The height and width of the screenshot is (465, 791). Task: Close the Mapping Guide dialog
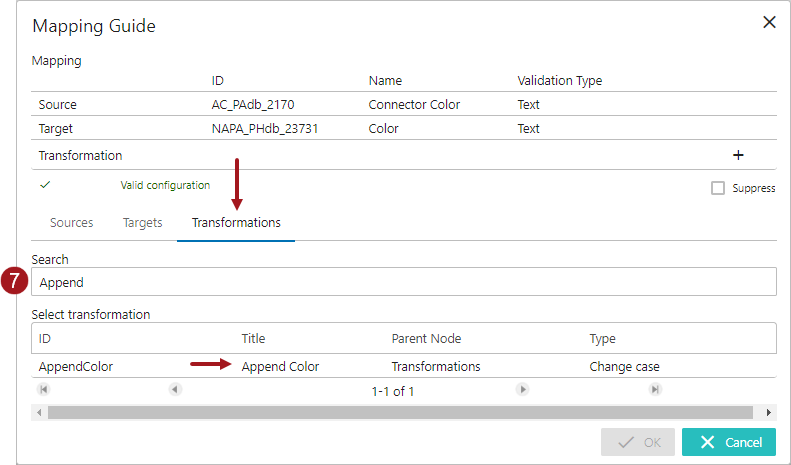769,23
